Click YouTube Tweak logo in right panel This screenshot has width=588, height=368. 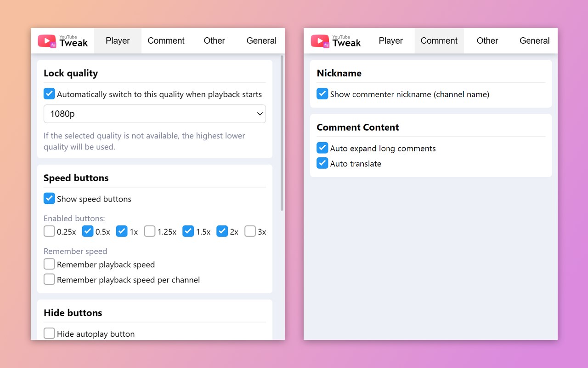(x=336, y=41)
